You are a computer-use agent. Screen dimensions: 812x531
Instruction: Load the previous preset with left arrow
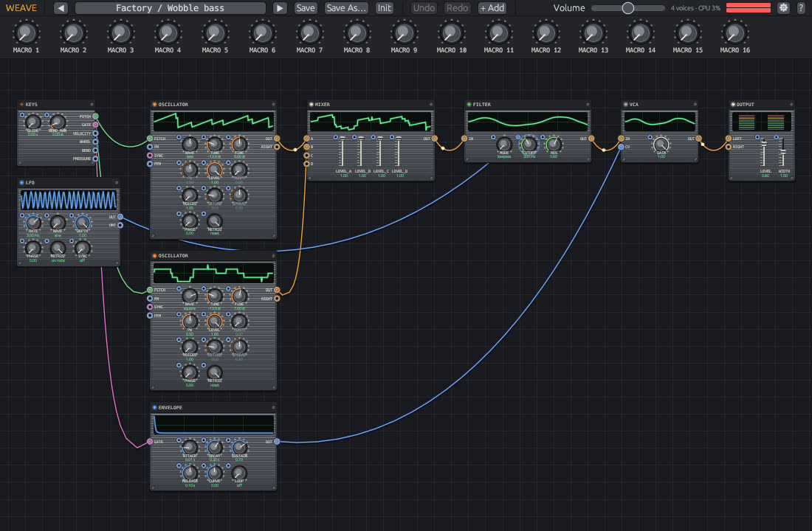click(61, 8)
